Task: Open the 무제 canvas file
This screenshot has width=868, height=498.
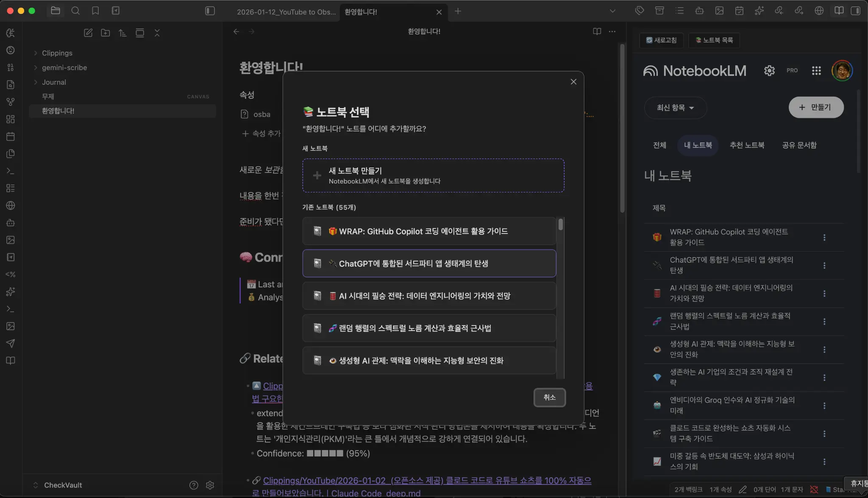Action: coord(122,97)
